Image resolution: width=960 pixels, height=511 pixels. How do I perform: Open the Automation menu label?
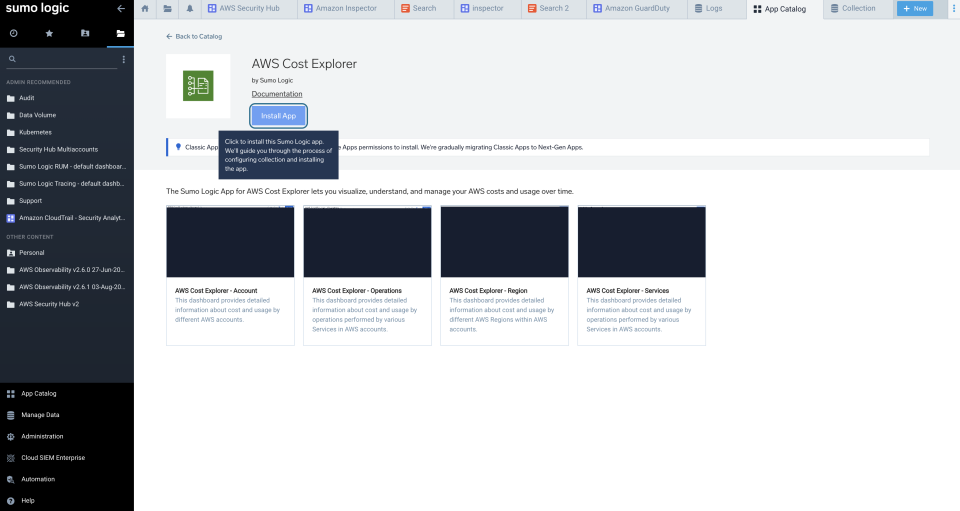click(x=38, y=479)
